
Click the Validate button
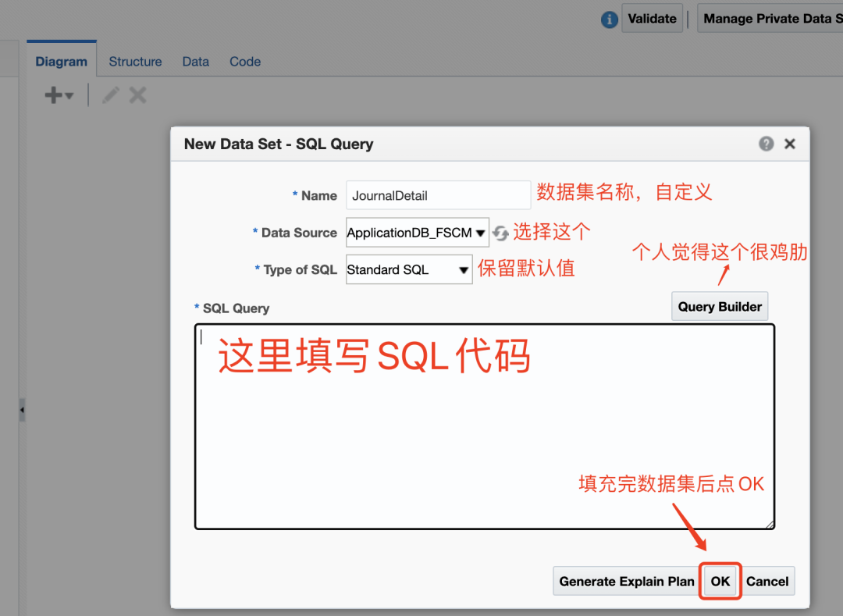pos(652,18)
